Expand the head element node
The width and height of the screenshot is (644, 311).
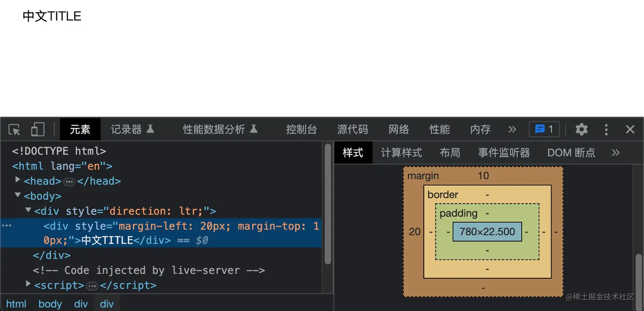point(18,179)
